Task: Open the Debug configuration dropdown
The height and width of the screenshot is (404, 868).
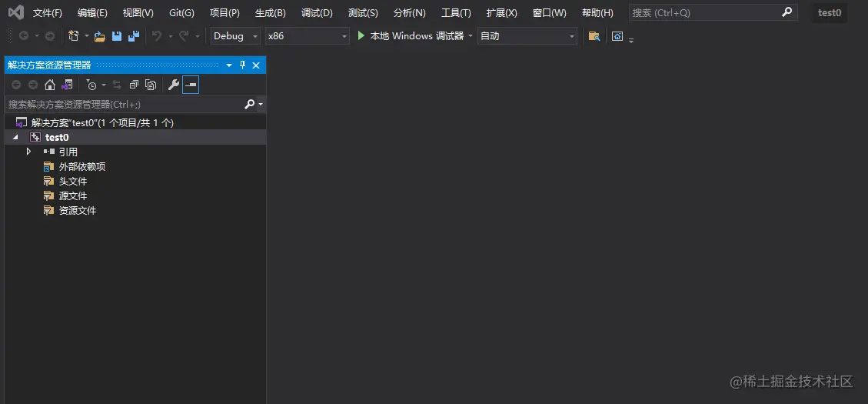Action: tap(235, 36)
